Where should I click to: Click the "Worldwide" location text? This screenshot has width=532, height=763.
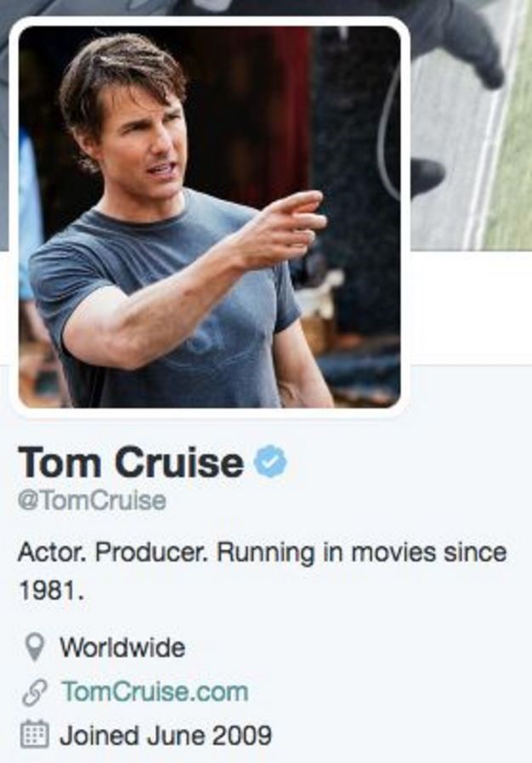tap(122, 648)
